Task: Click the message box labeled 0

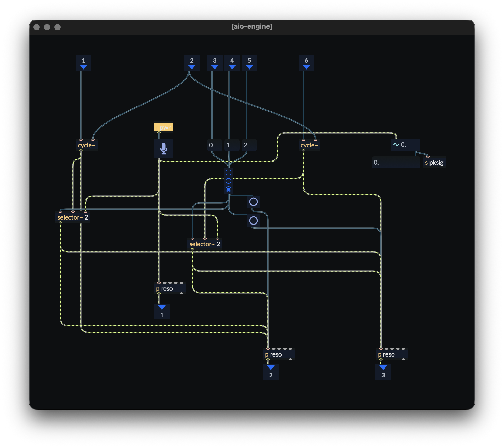Action: [214, 145]
